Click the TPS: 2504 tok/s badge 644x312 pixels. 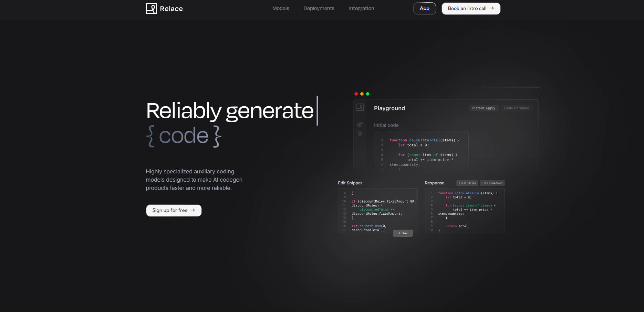pos(492,183)
